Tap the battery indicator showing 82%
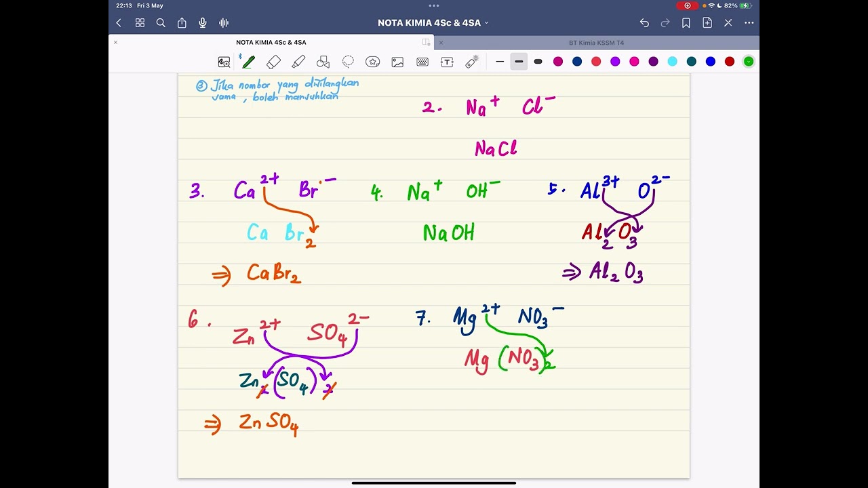 click(x=739, y=5)
